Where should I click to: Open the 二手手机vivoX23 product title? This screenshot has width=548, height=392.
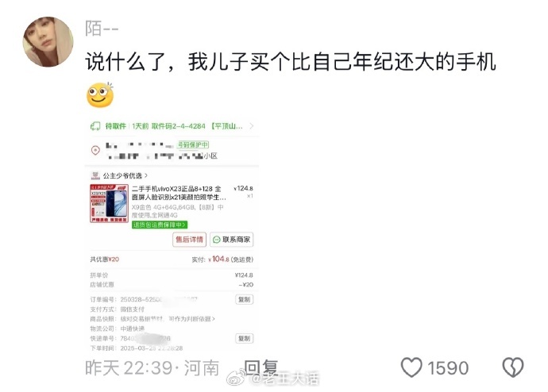click(x=179, y=193)
